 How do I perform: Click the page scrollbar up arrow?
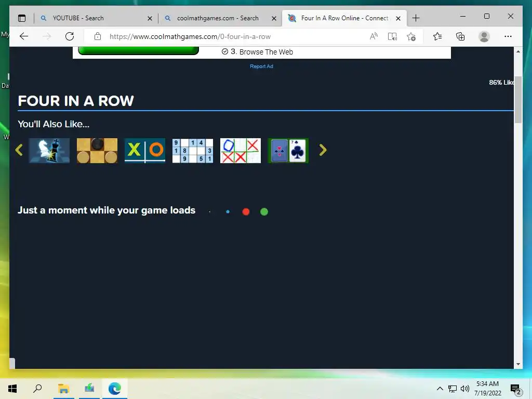(518, 51)
